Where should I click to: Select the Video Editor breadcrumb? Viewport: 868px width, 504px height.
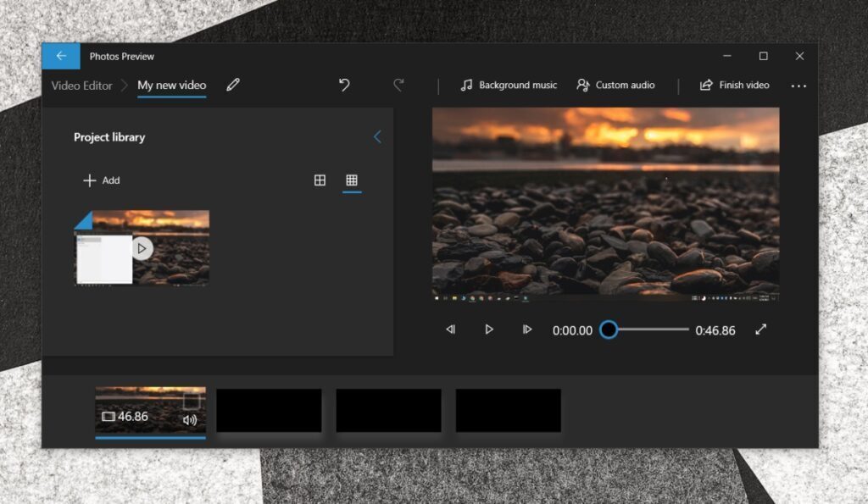(81, 85)
